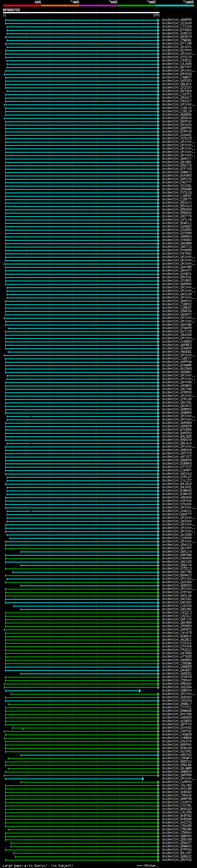Screen dimensions: 197x868
Task: Select hit UniRef100_Q4FWT2
Action: pyautogui.click(x=177, y=629)
